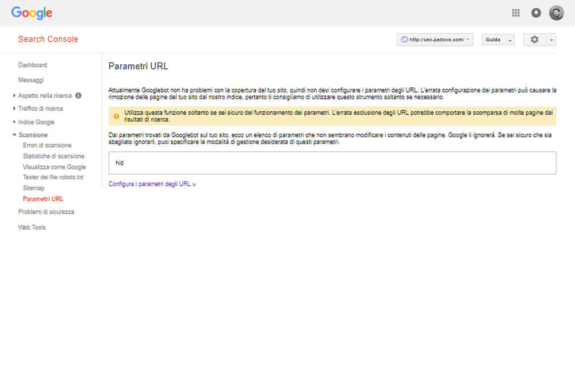
Task: Click the Aspetto nella ricerca label
Action: 45,95
